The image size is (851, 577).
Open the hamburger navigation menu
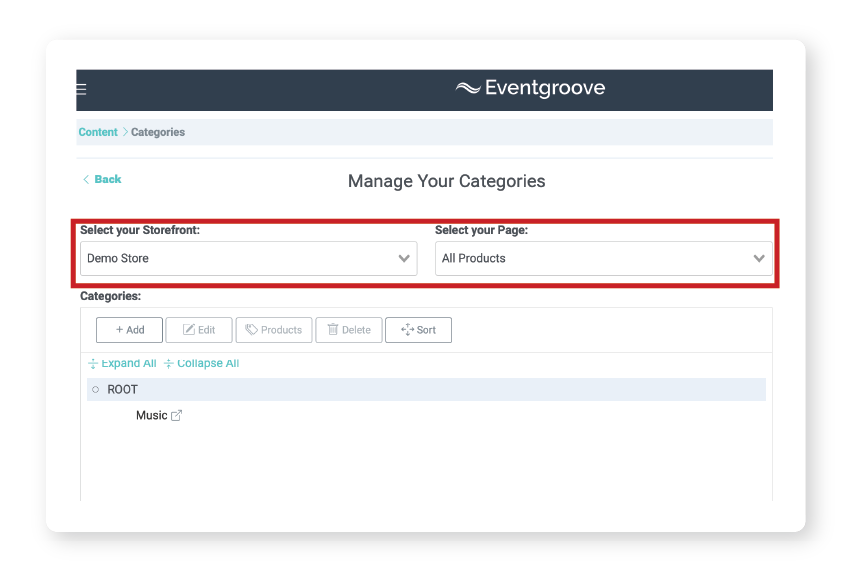coord(82,89)
